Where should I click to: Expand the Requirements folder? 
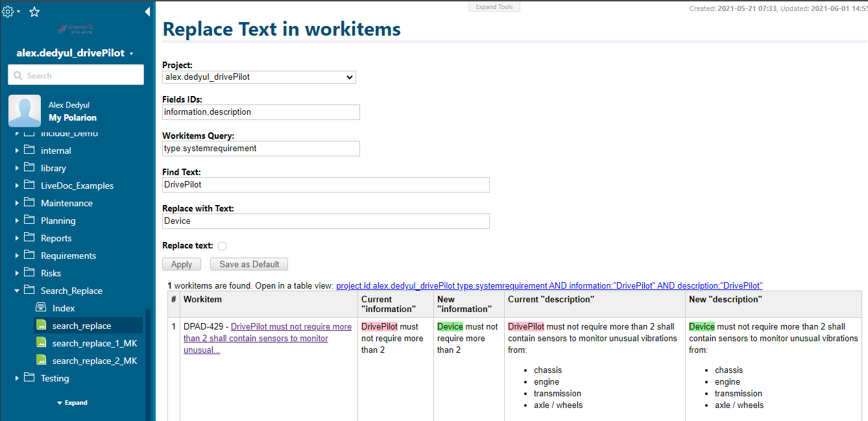17,256
